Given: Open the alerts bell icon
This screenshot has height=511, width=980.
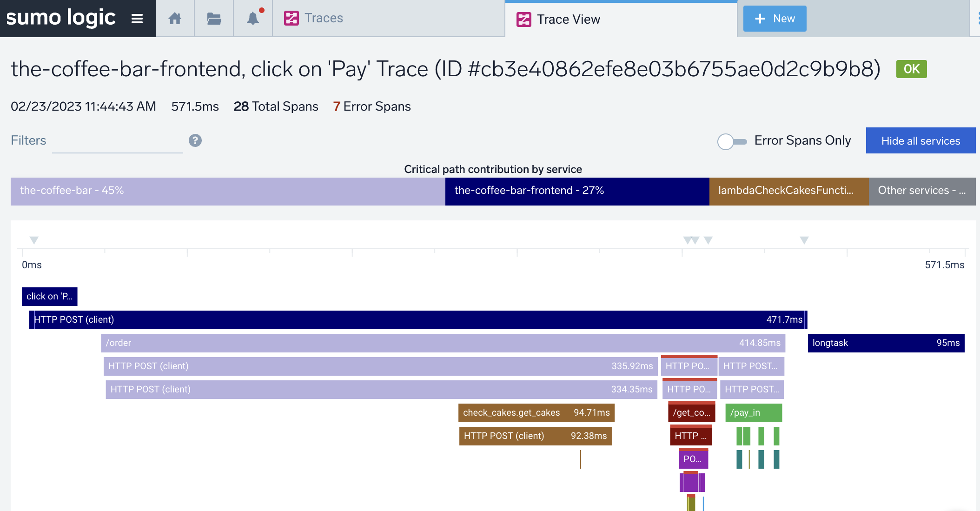Looking at the screenshot, I should click(x=253, y=19).
